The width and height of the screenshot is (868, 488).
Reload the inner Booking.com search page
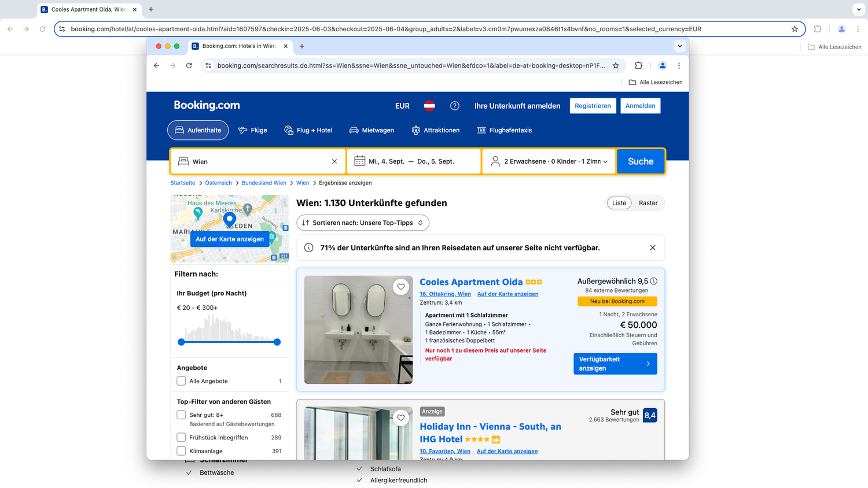pos(189,66)
